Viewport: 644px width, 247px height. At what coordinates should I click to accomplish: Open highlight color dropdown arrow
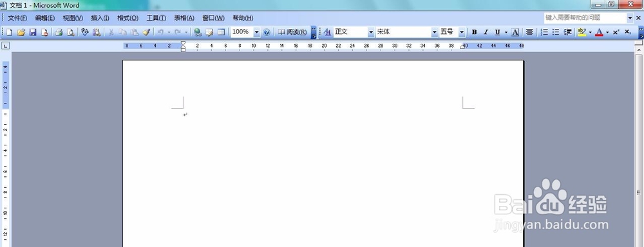[590, 32]
